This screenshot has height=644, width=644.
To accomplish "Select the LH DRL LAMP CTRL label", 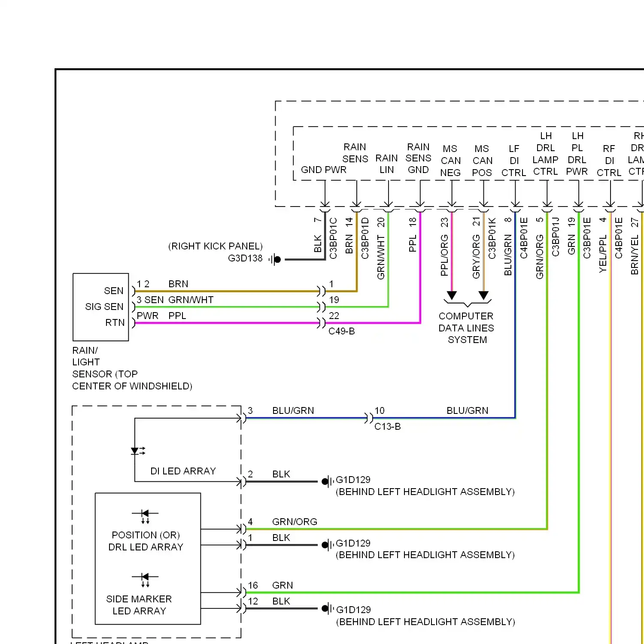I will (x=546, y=154).
